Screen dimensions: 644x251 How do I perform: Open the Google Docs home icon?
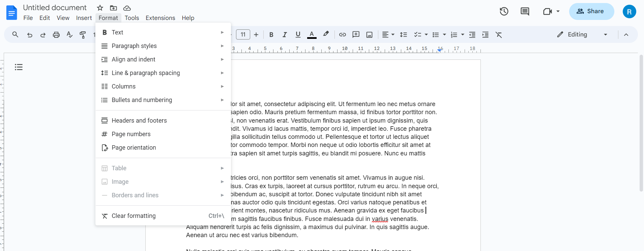coord(12,13)
